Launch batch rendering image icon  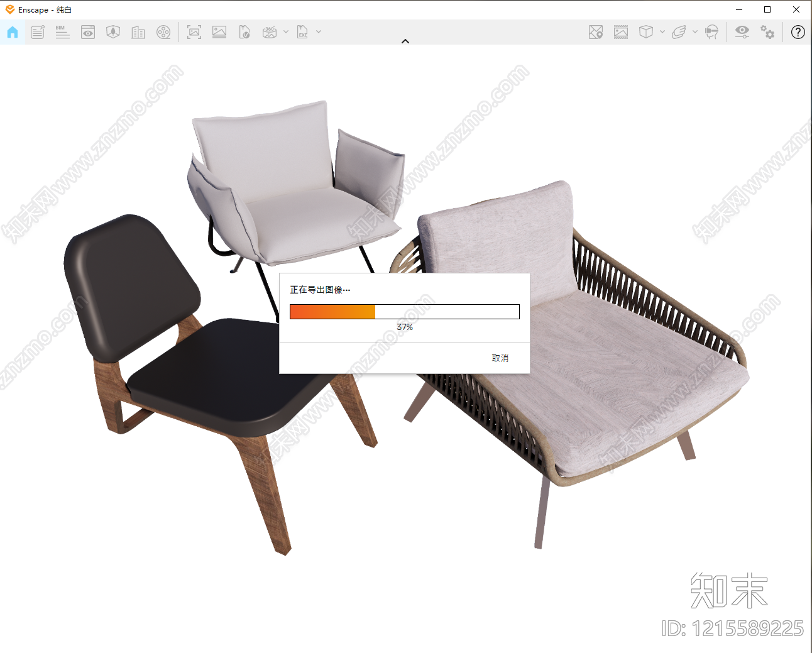click(219, 32)
